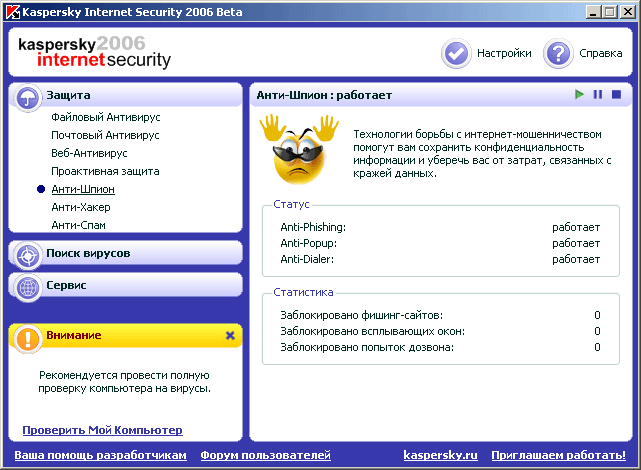
Task: Pause Анти-Шпион protection with pause button
Action: coord(598,94)
